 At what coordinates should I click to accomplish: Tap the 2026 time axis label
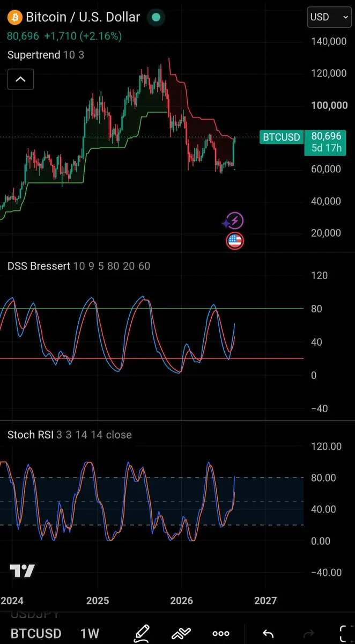coord(182,600)
